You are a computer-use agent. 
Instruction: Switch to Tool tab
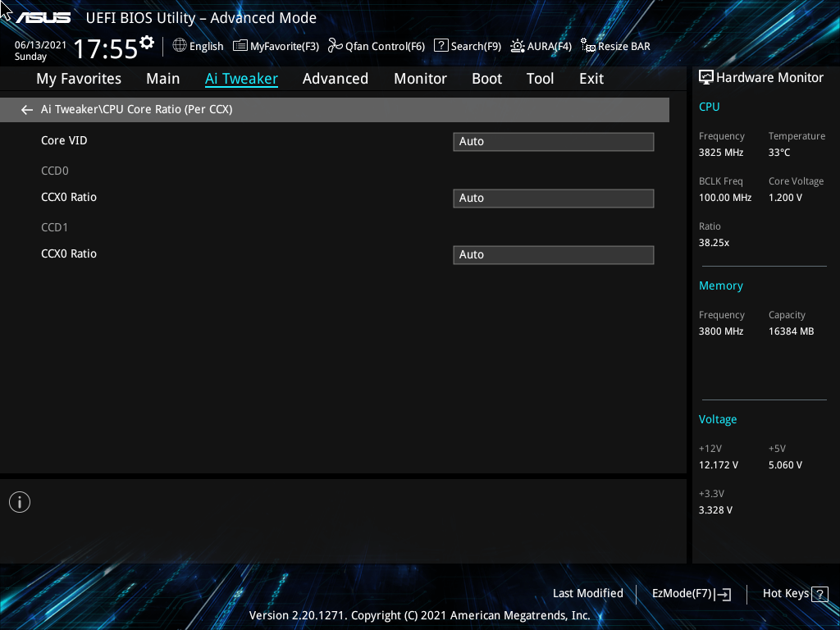tap(540, 79)
